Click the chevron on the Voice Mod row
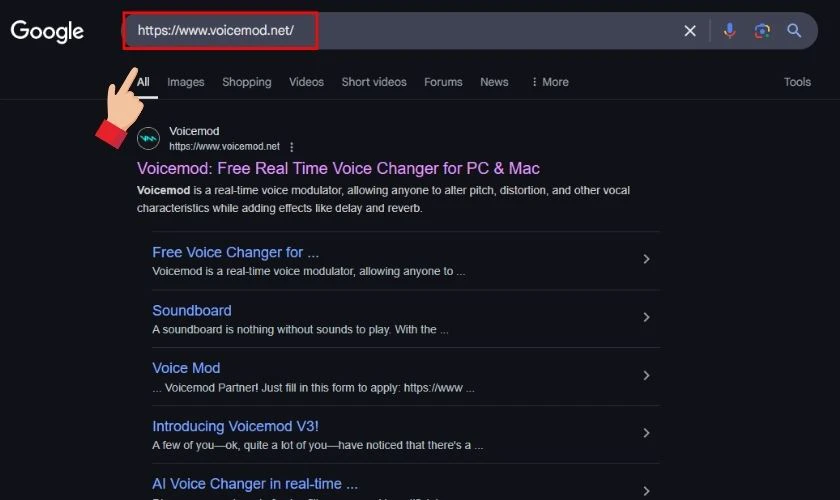Viewport: 840px width, 500px height. [646, 375]
